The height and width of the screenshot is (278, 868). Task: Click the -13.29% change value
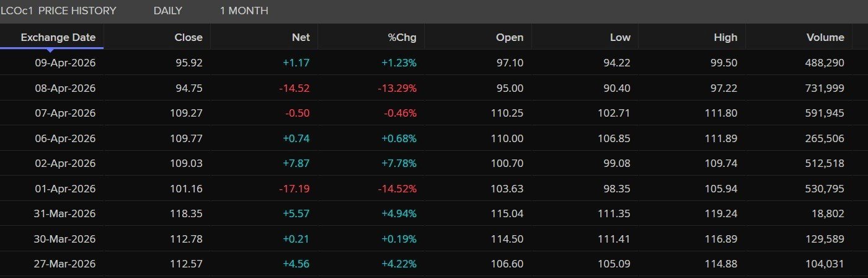point(397,88)
